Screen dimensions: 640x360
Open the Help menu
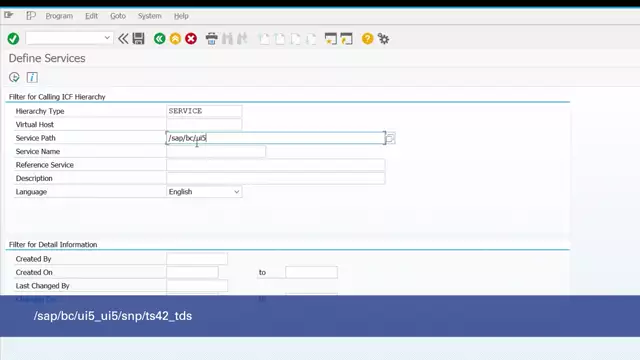click(181, 16)
